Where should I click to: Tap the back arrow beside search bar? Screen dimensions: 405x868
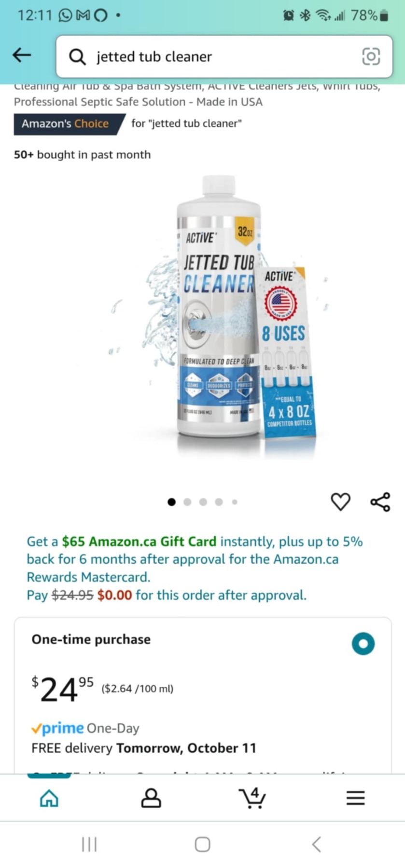(x=22, y=55)
